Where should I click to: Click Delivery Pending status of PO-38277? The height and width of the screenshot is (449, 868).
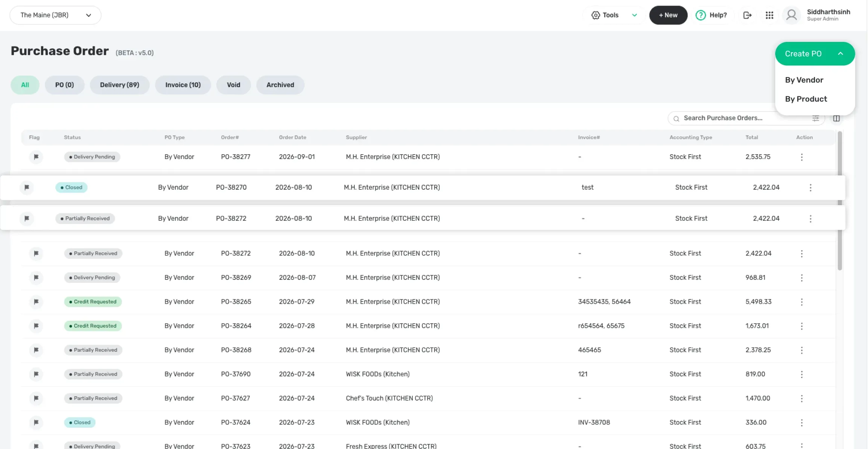(92, 157)
